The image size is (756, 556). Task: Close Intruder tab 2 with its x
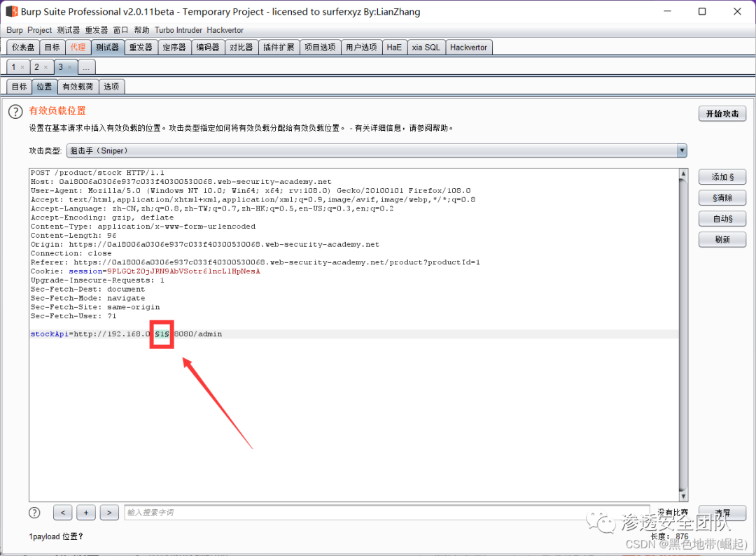click(x=45, y=67)
